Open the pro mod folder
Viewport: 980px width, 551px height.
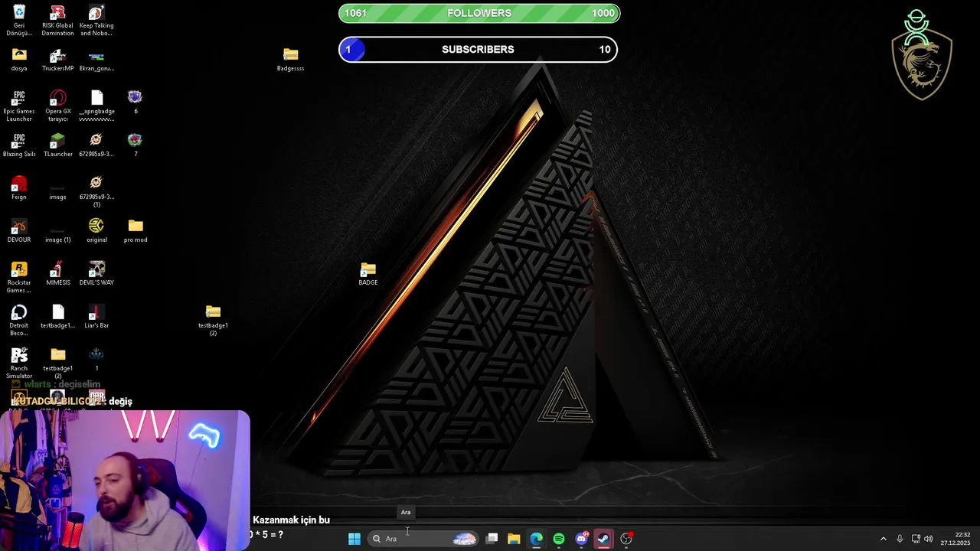[136, 231]
